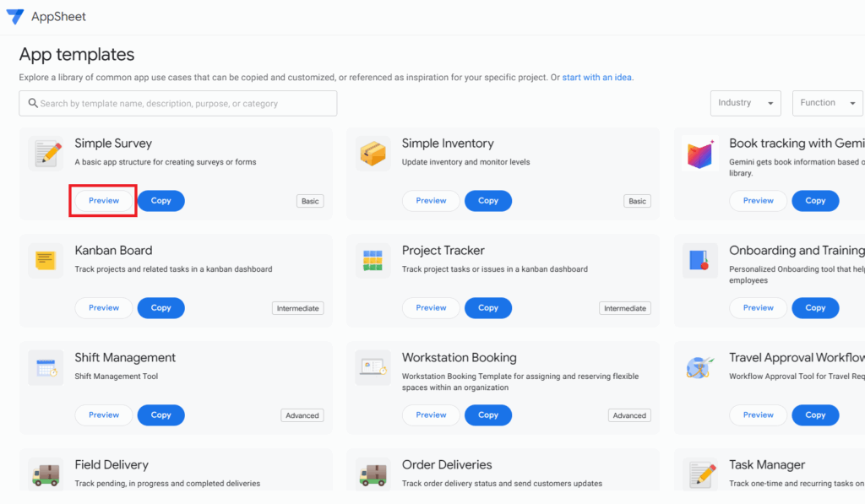Click the Simple Inventory box icon
865x504 pixels.
click(x=372, y=154)
